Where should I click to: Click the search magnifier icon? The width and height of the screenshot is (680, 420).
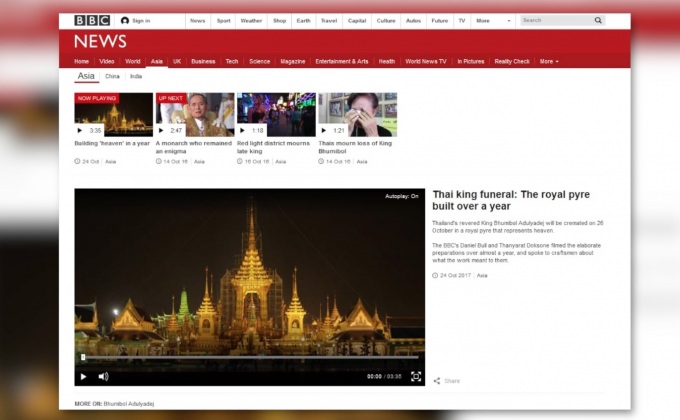tap(598, 20)
